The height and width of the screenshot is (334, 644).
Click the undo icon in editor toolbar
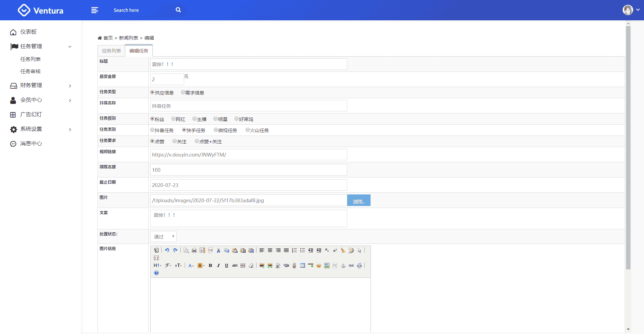167,250
